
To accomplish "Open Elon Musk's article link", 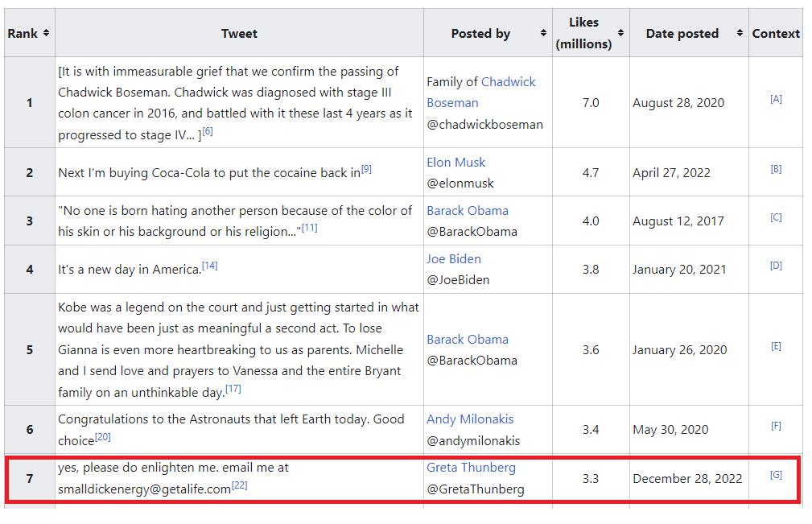I will click(x=456, y=163).
